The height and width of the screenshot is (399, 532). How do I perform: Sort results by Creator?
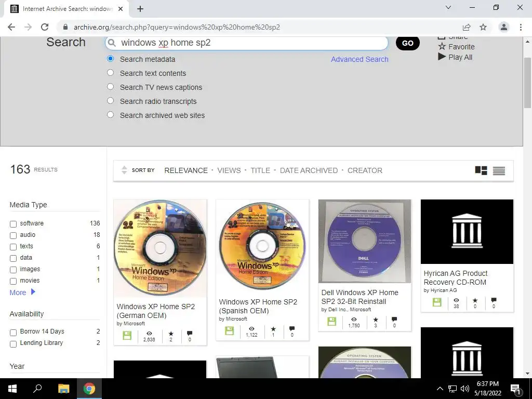click(365, 170)
